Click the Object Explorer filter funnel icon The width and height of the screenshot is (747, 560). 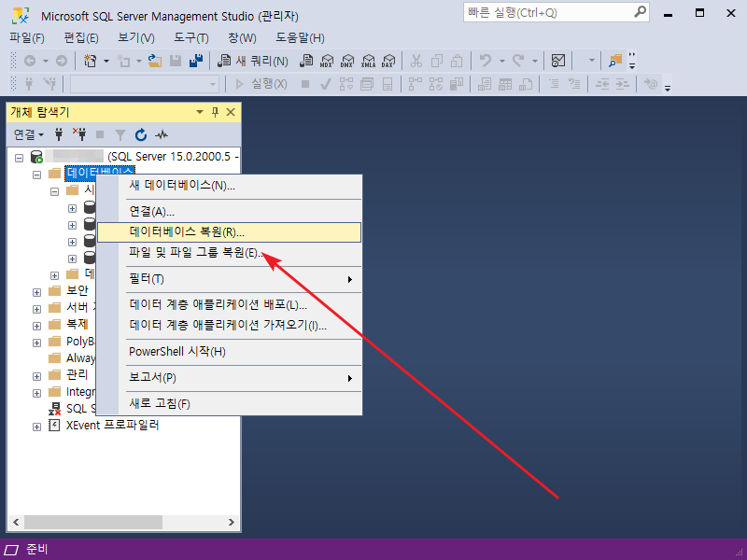click(120, 134)
